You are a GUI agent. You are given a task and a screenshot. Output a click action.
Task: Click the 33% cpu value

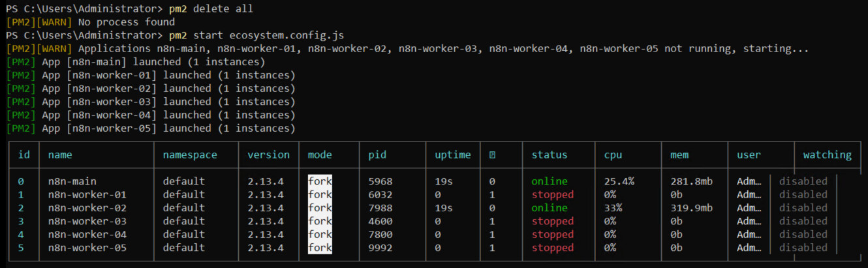(613, 208)
